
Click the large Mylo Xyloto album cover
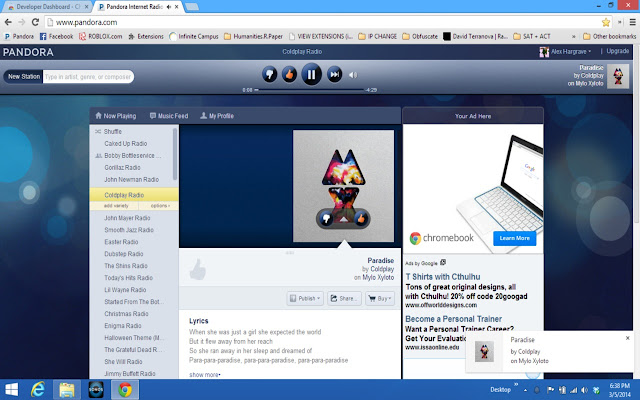coord(344,186)
